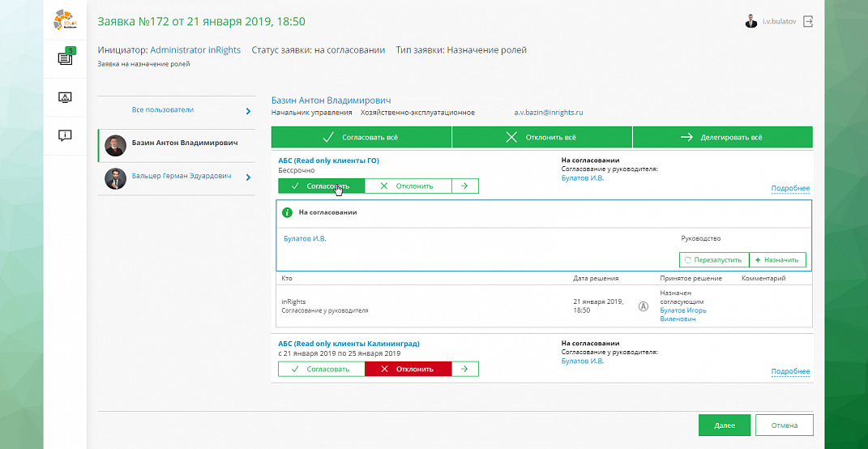This screenshot has height=449, width=868.
Task: Delegate АБС Калининград role via arrow button
Action: click(465, 369)
